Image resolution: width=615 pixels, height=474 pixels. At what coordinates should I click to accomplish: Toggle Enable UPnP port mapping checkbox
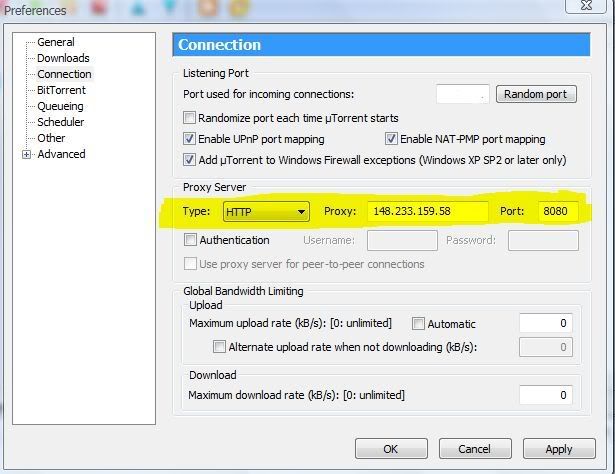(x=190, y=139)
